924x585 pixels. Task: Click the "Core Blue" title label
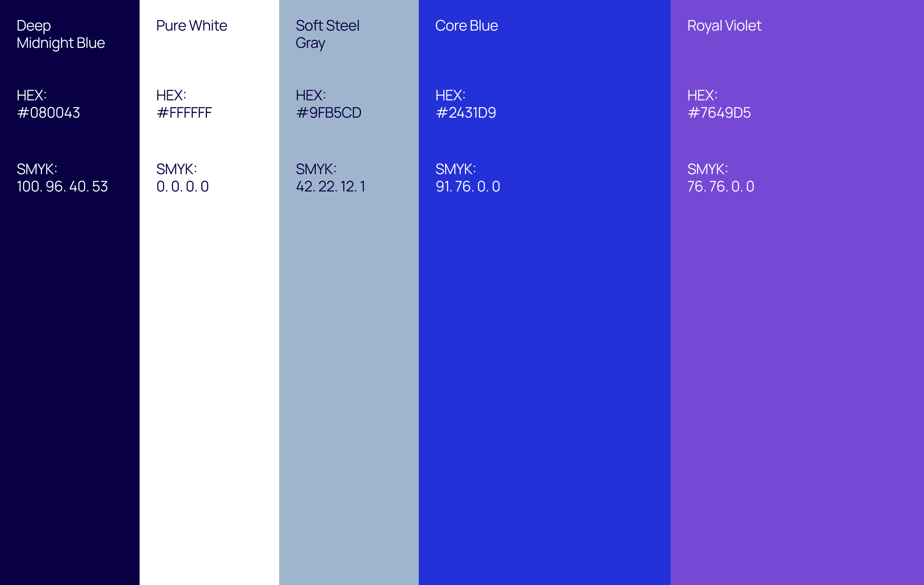466,26
